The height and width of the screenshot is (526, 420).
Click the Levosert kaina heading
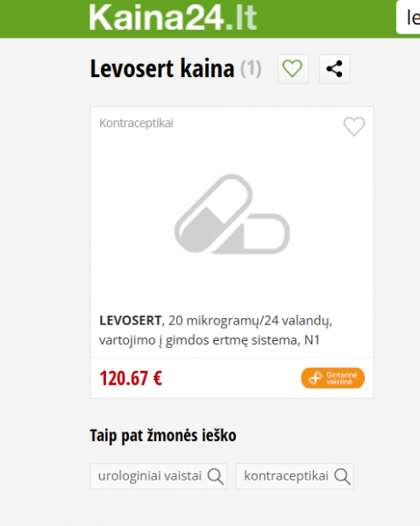coord(162,68)
